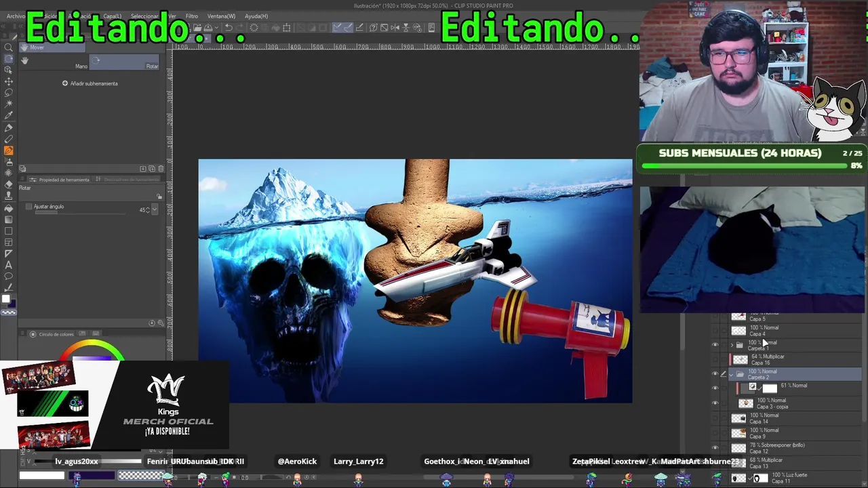Select the Balloon tool
The height and width of the screenshot is (488, 868).
point(9,277)
